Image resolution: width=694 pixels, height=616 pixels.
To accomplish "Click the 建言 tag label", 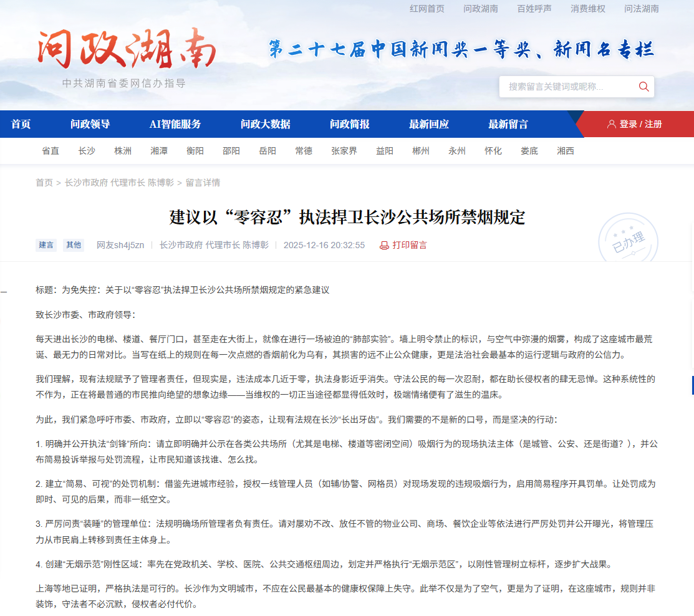I will point(46,245).
